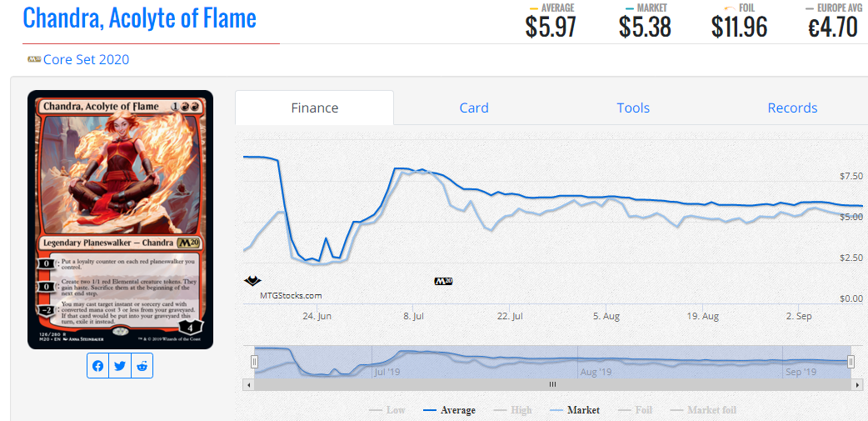Toggle the Market series in the legend
Viewport: 868px width, 421px height.
tap(575, 410)
